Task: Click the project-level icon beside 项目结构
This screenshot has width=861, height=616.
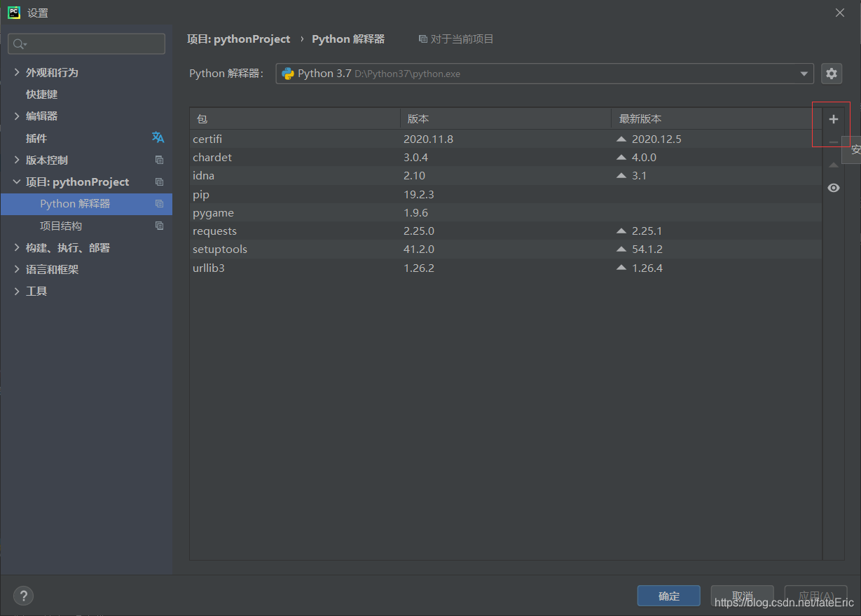Action: coord(159,226)
